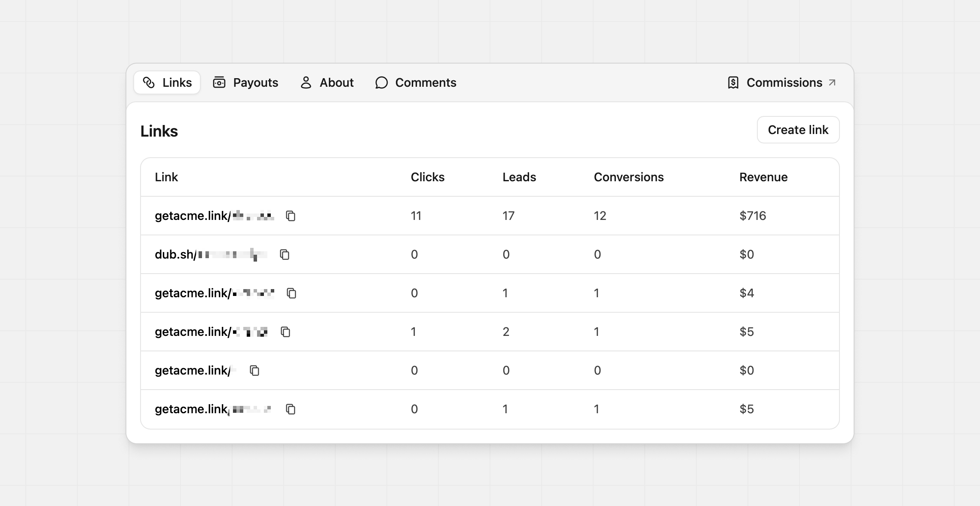Copy the last getacme.link in the table

(x=291, y=409)
